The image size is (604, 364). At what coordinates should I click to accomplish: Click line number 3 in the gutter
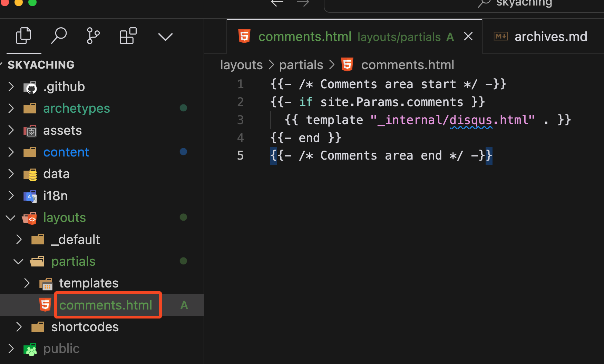tap(241, 120)
